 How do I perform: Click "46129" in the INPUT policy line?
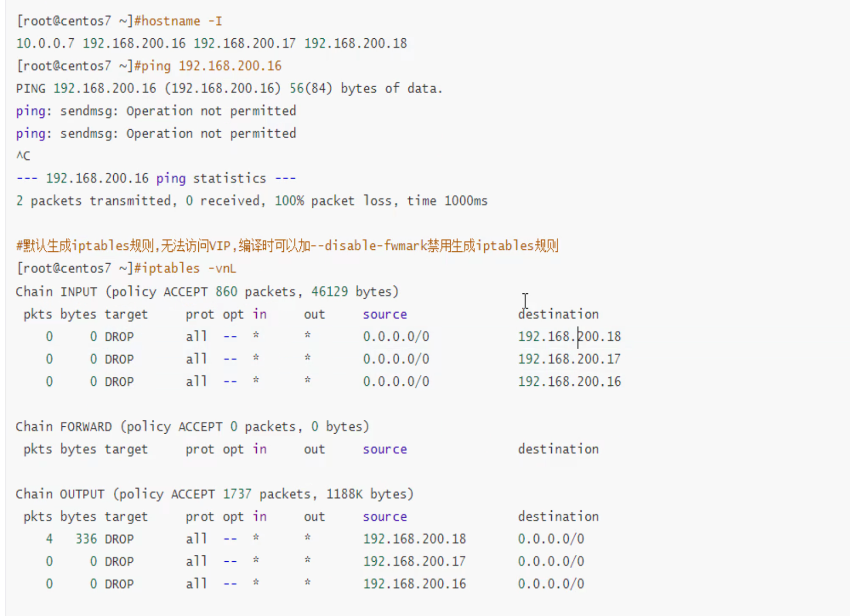click(x=330, y=292)
